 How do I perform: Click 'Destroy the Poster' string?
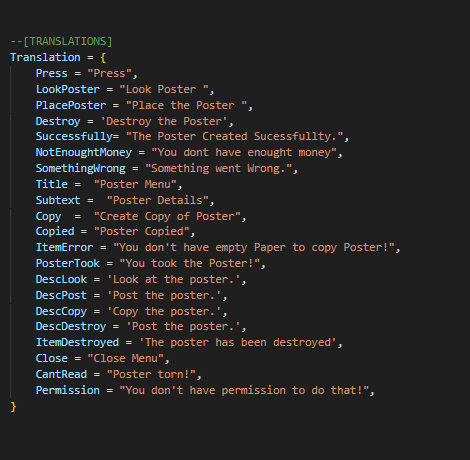[164, 121]
